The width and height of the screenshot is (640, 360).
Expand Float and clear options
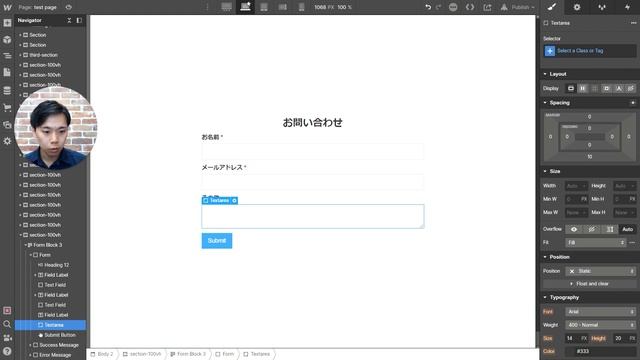[x=589, y=284]
